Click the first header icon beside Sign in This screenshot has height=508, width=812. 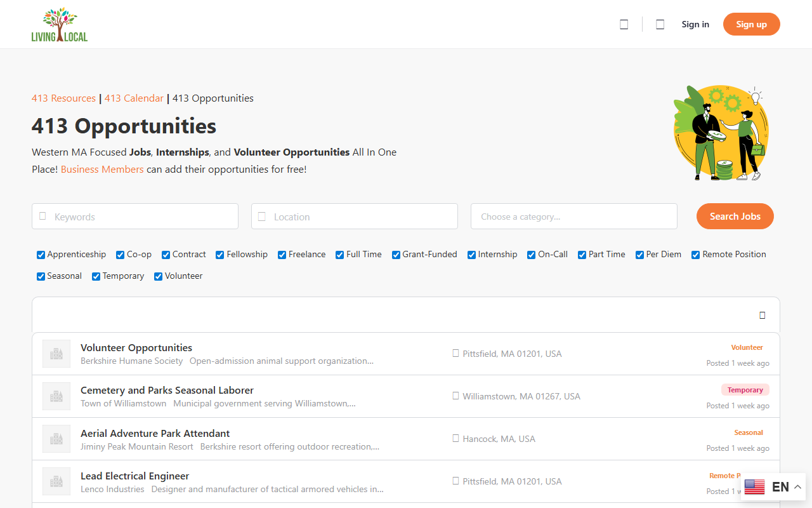[x=624, y=25]
